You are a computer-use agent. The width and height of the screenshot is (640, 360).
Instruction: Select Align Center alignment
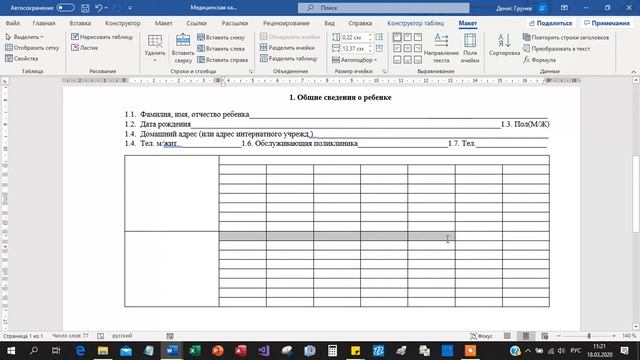pos(407,49)
